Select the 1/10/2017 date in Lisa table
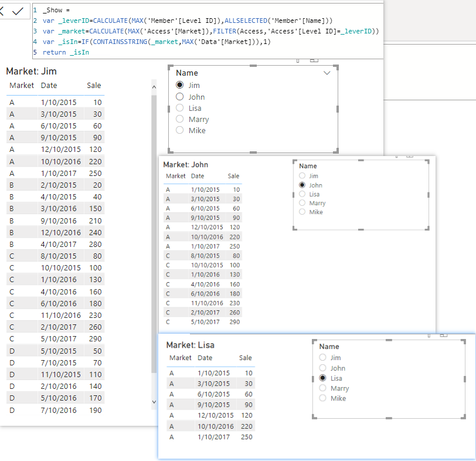This screenshot has height=461, width=476. click(x=214, y=437)
